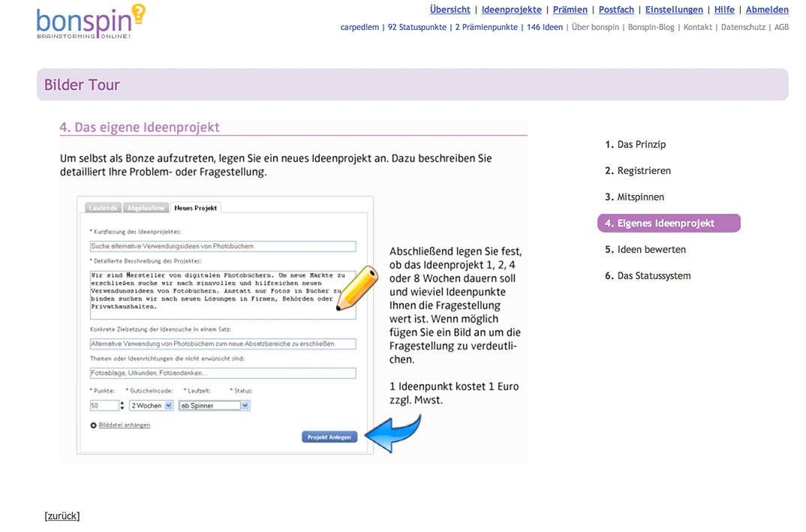View the Datenschutz page
Screen dimensions: 806x532
coord(743,27)
